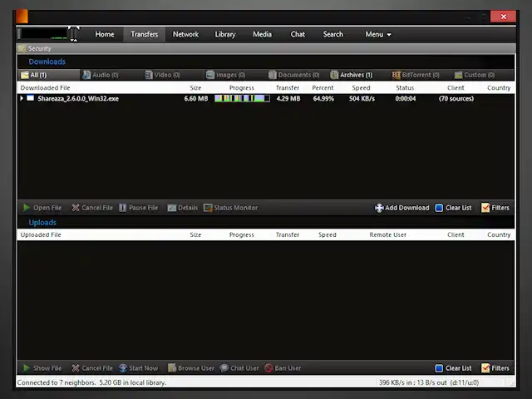Click the Downloads section heading
532x399 pixels.
(47, 62)
